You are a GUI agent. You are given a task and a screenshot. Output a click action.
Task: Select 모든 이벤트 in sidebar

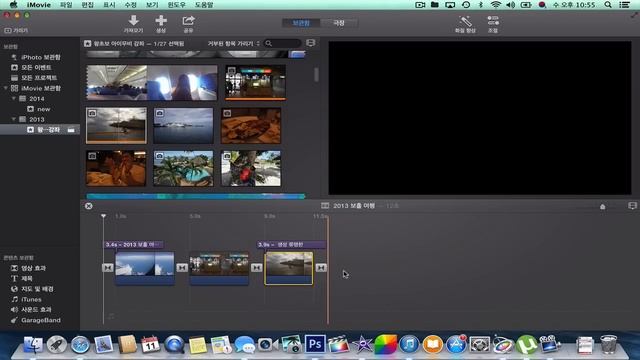[36, 67]
